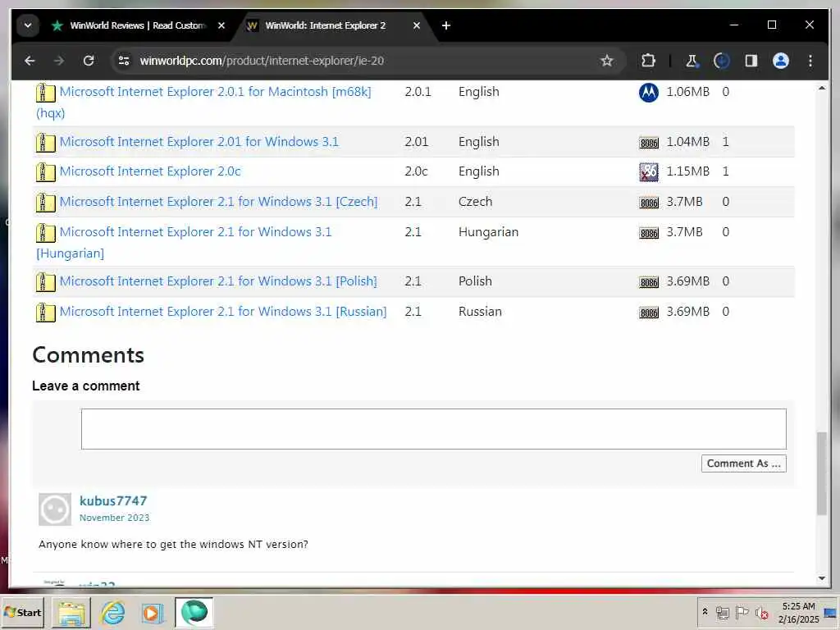
Task: Click archive icon beside IE 2.0.1 Macintosh
Action: [x=46, y=92]
